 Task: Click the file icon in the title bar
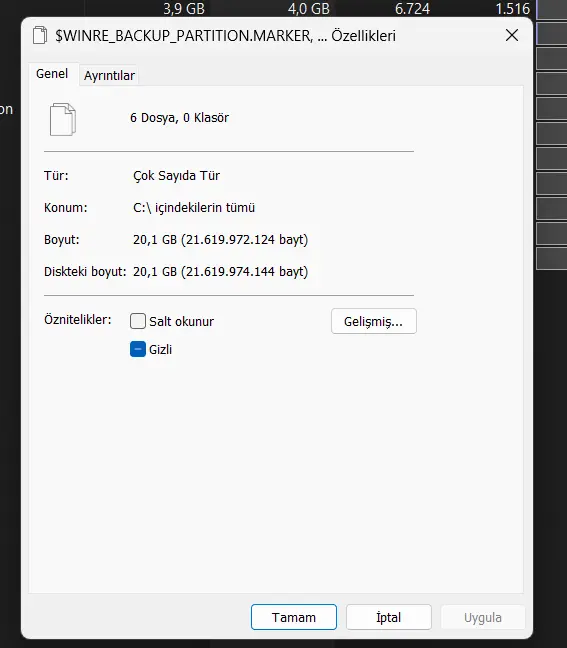pyautogui.click(x=40, y=35)
